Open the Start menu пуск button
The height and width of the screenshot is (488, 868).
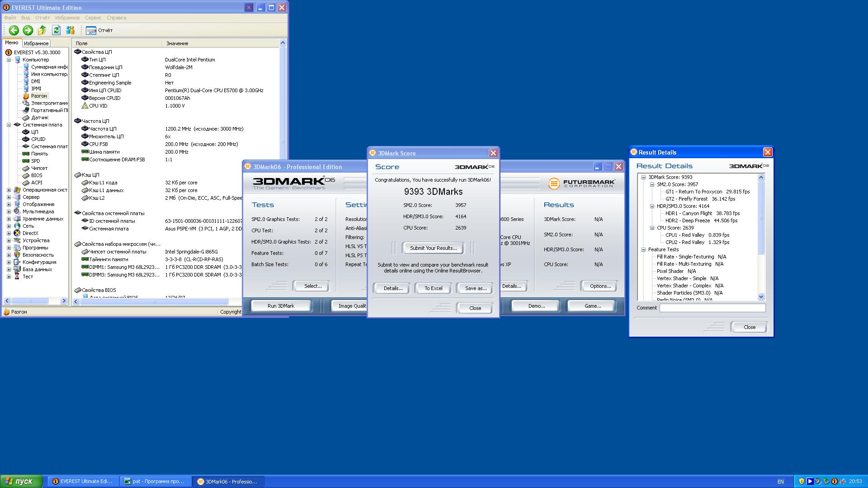coord(21,481)
